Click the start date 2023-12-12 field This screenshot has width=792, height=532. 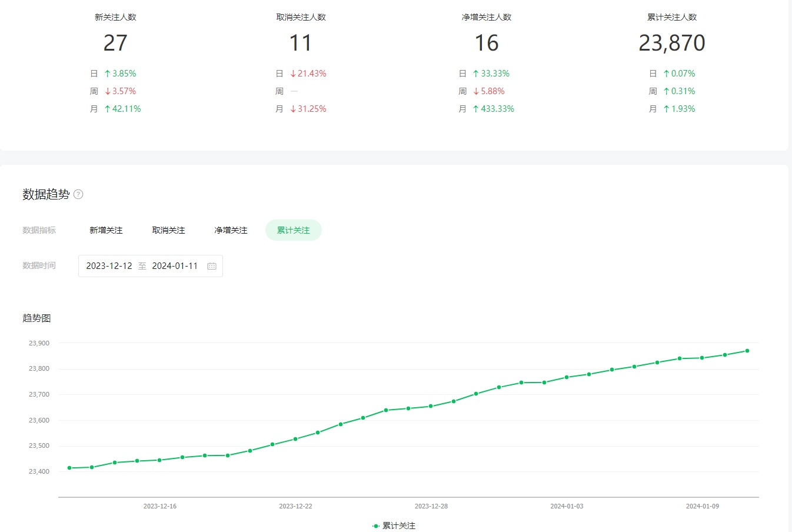[109, 266]
